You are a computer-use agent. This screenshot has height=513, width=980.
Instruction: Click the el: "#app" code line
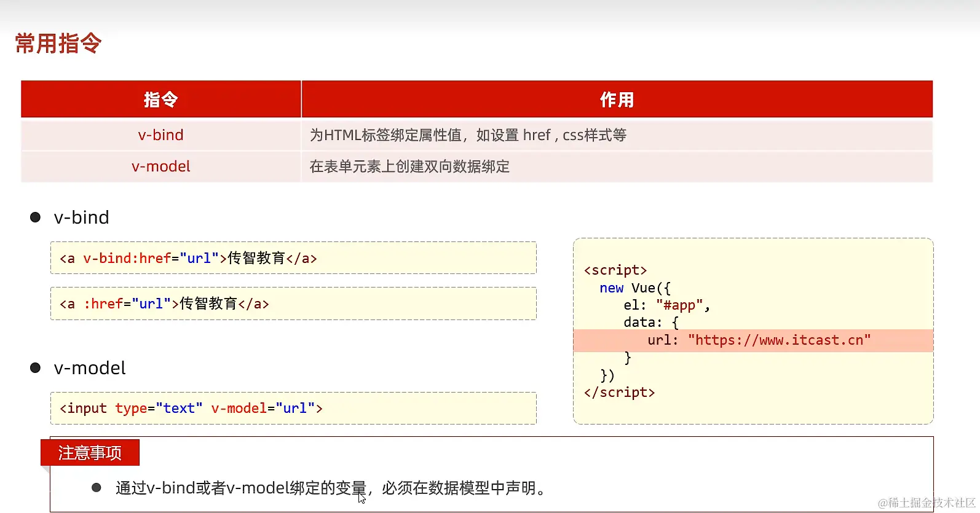point(666,305)
